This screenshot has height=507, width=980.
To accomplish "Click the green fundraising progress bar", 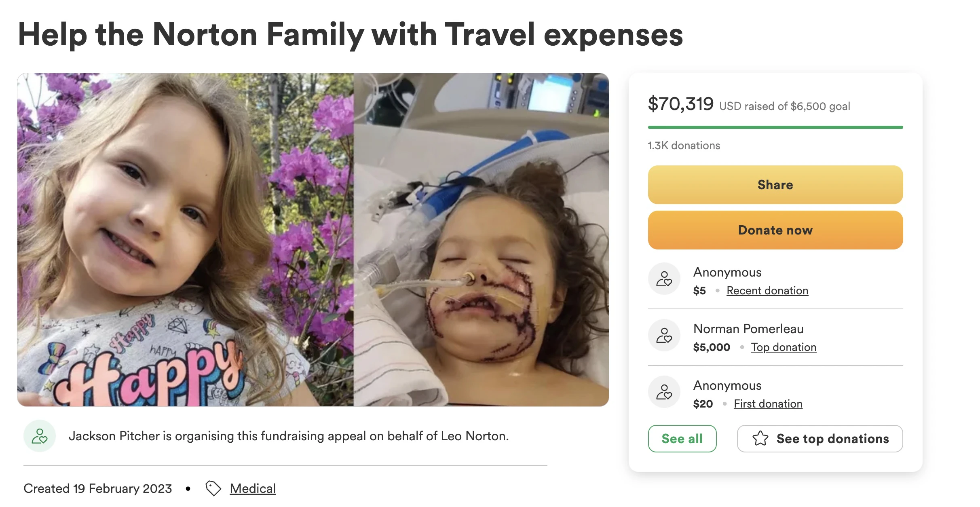I will [775, 127].
